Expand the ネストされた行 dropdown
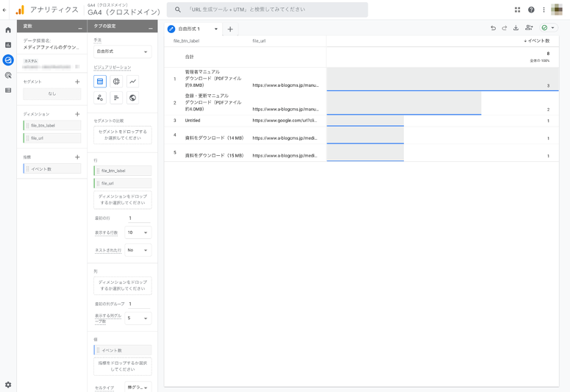This screenshot has width=570, height=392. pyautogui.click(x=138, y=250)
